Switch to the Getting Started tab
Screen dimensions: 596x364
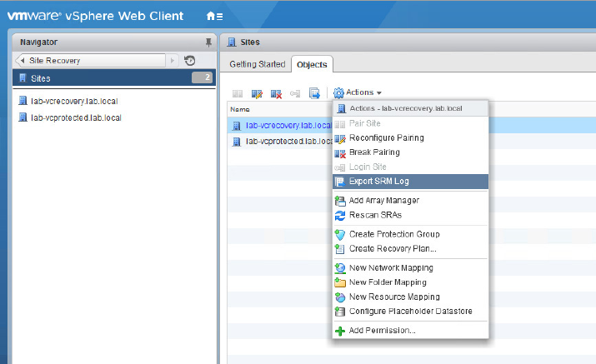click(257, 64)
